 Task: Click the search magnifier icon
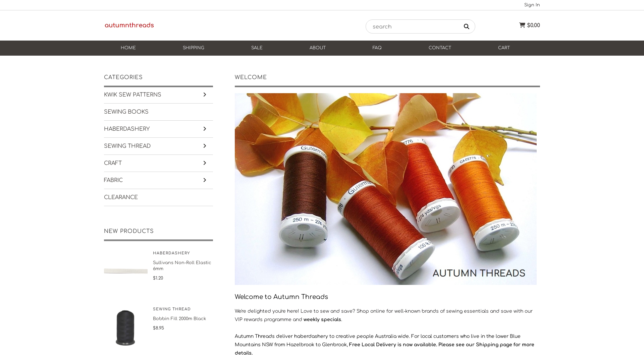[x=466, y=27]
